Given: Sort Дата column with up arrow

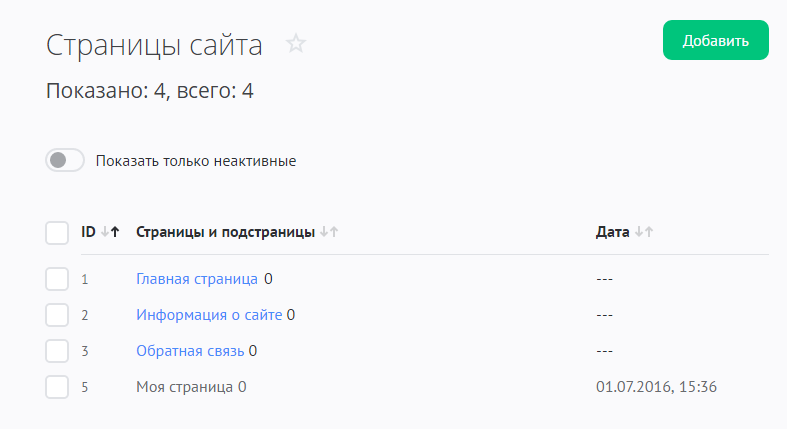Looking at the screenshot, I should pos(648,232).
